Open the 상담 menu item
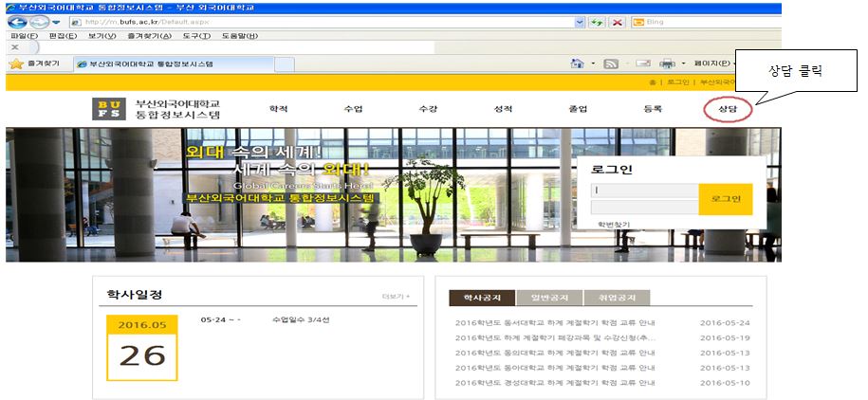Viewport: 868px width, 400px height. [728, 109]
